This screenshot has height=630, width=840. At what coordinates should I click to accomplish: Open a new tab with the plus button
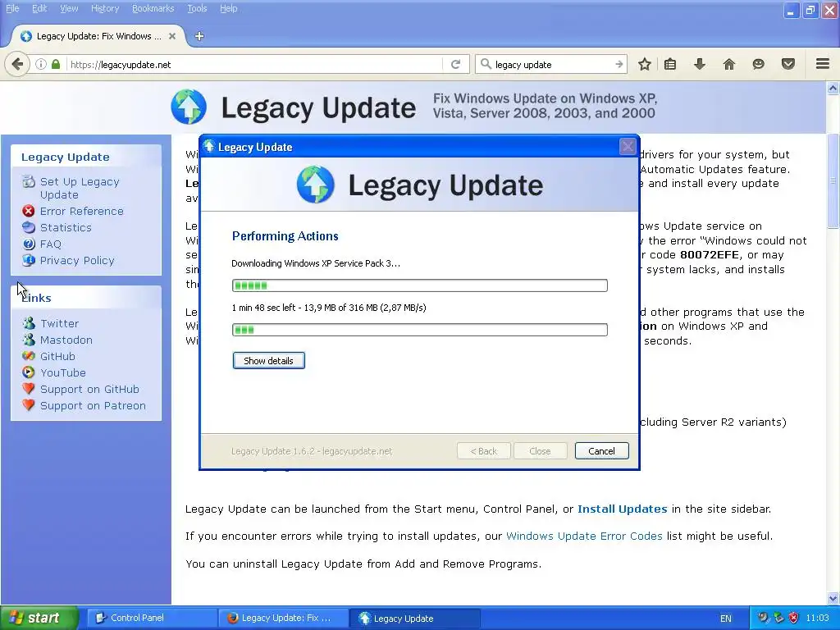[199, 36]
